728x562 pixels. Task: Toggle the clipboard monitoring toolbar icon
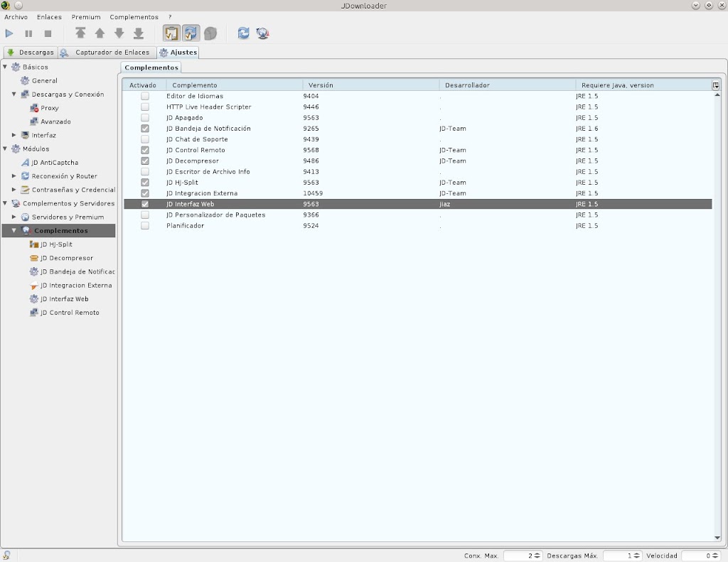(171, 33)
